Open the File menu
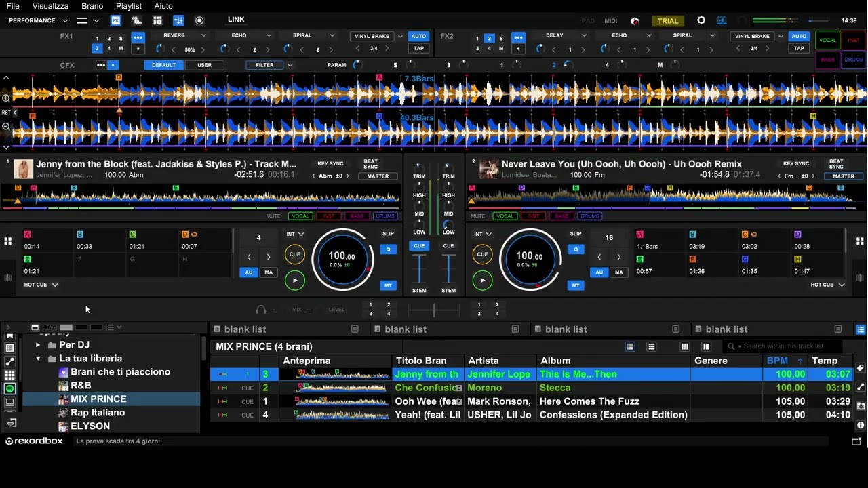The width and height of the screenshot is (868, 488). tap(13, 6)
